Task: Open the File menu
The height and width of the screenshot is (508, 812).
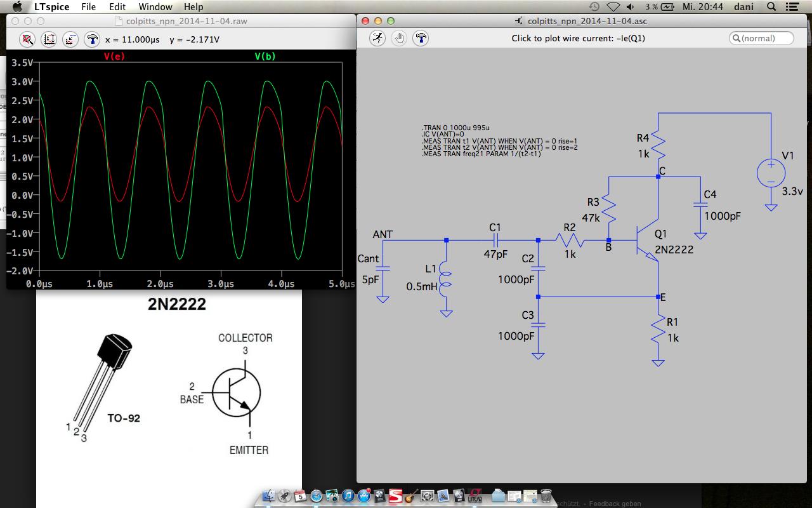Action: pos(88,6)
